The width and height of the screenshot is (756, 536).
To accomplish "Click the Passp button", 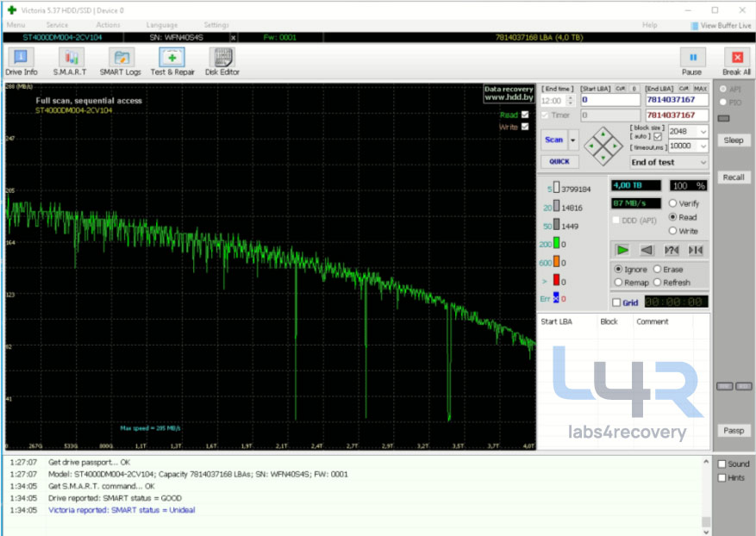I will [x=734, y=431].
